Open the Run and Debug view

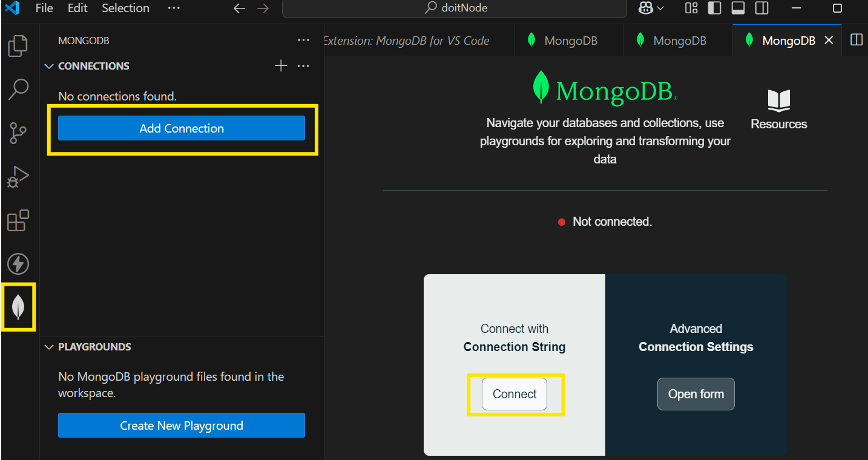(18, 176)
